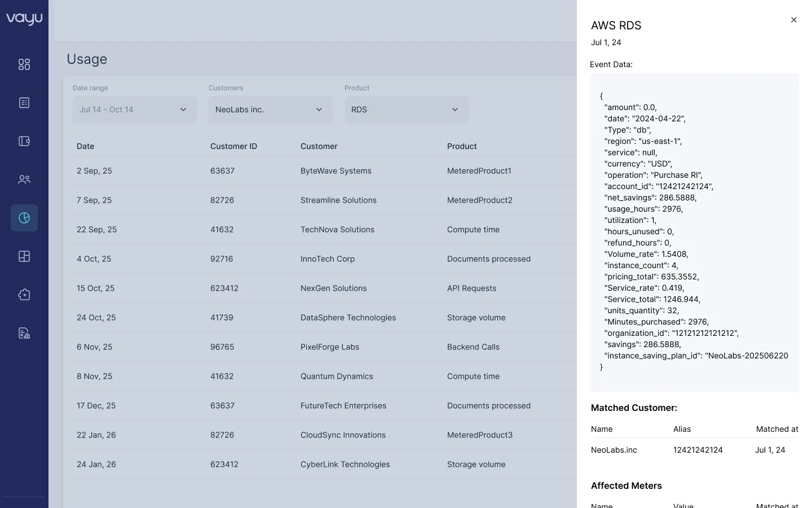Click the MeteredProduct1 product cell
The image size is (812, 508).
(479, 171)
